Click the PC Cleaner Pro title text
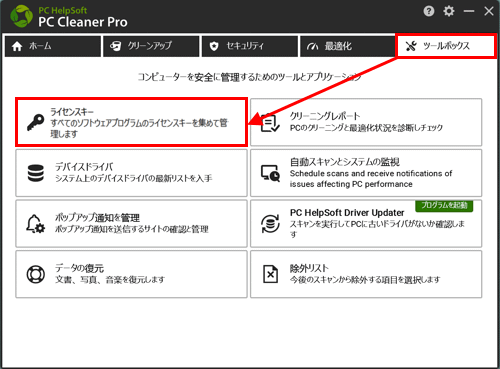This screenshot has height=369, width=500. pyautogui.click(x=83, y=22)
